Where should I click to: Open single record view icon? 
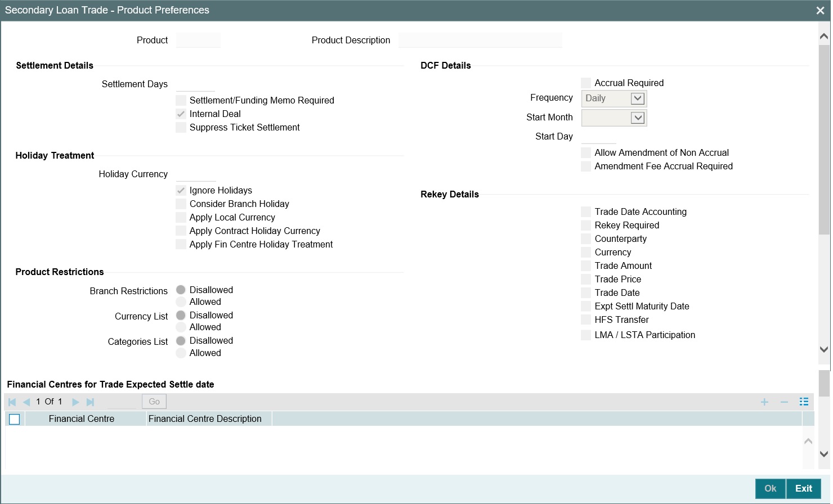(x=804, y=402)
